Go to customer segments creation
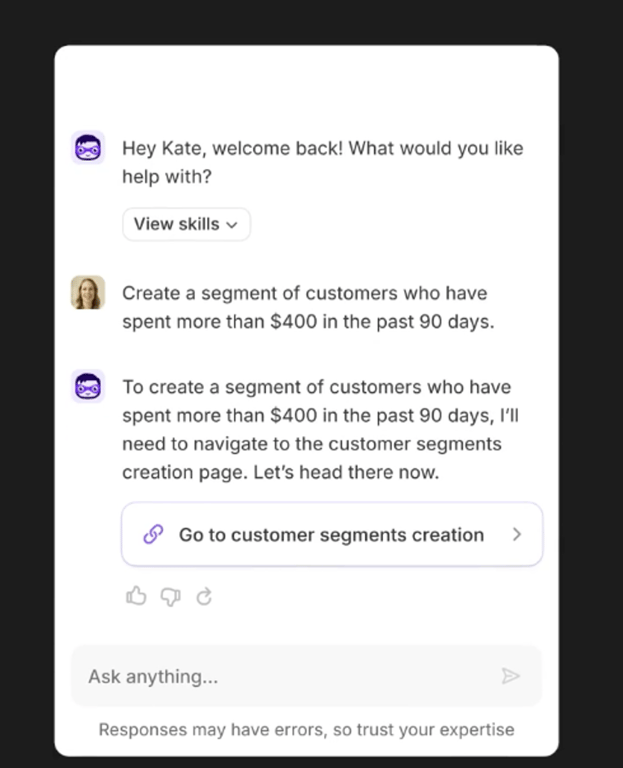Viewport: 623px width, 768px height. 332,534
